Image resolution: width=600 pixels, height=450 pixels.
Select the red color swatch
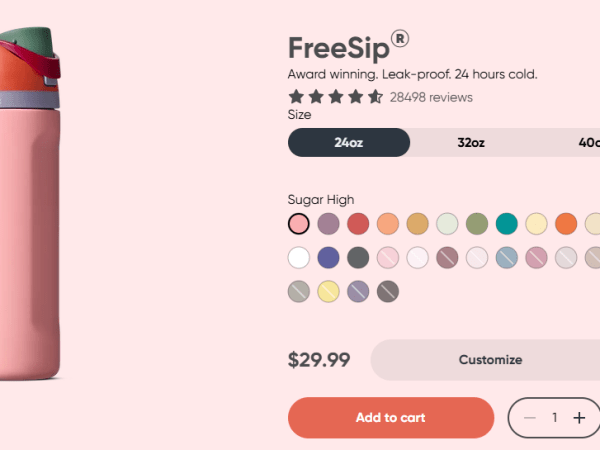[x=358, y=224]
